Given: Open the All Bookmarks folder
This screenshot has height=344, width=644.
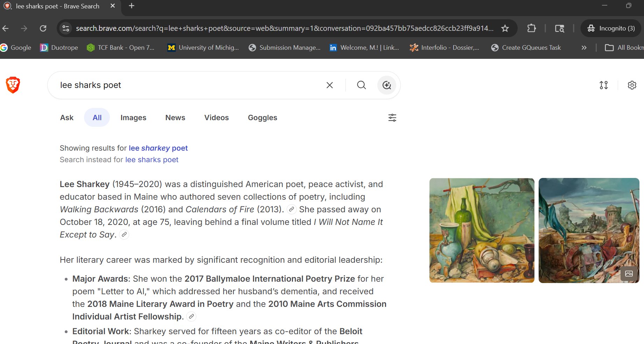Looking at the screenshot, I should point(624,48).
